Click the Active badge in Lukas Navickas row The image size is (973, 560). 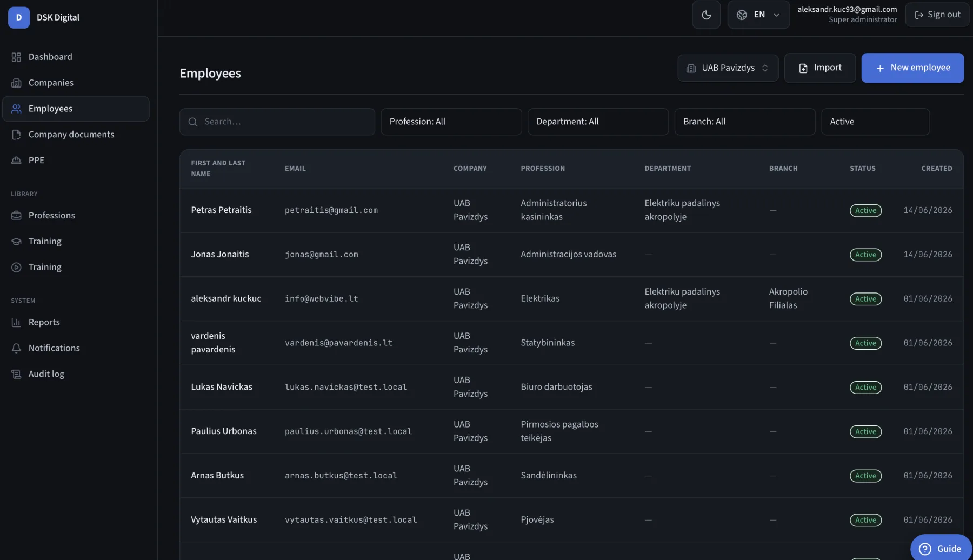click(x=865, y=388)
